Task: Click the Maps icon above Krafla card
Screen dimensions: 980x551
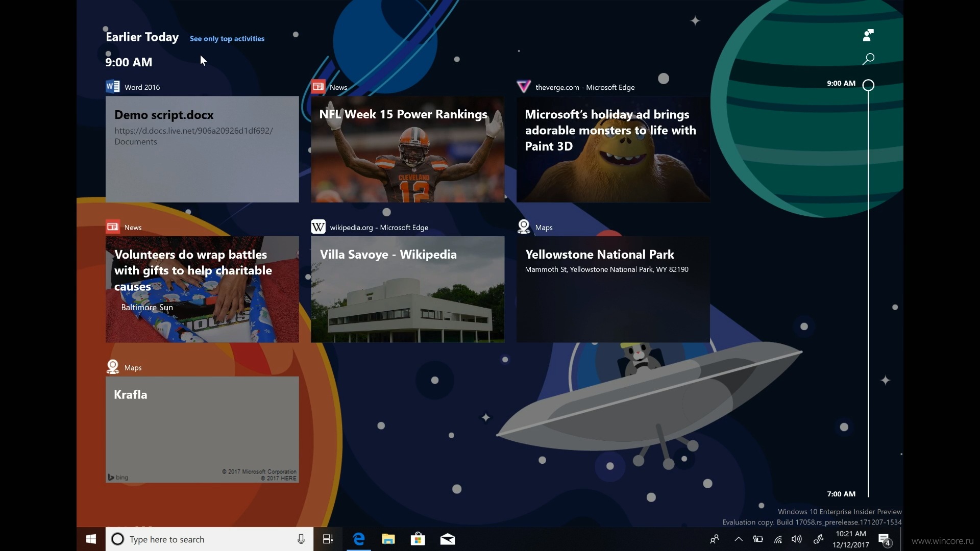Action: [x=113, y=367]
